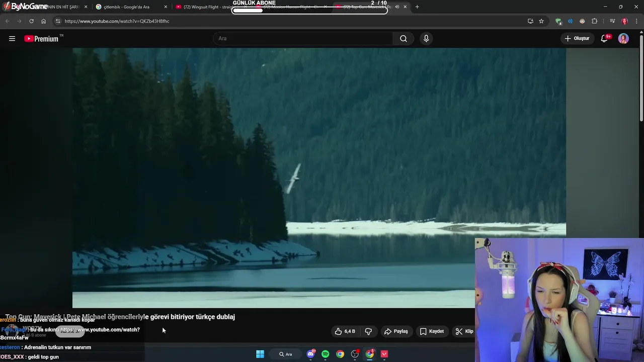Click the Chrome address bar URL
This screenshot has width=644, height=362.
(x=117, y=21)
